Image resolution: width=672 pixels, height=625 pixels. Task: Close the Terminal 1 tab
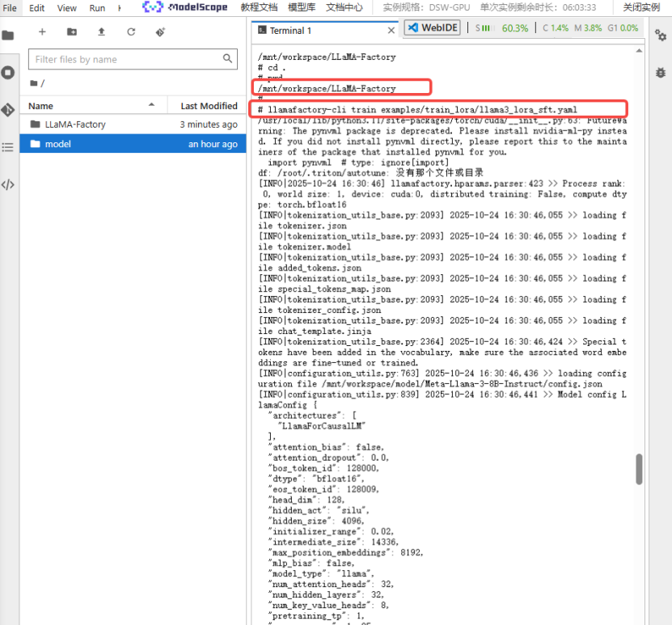pos(391,31)
